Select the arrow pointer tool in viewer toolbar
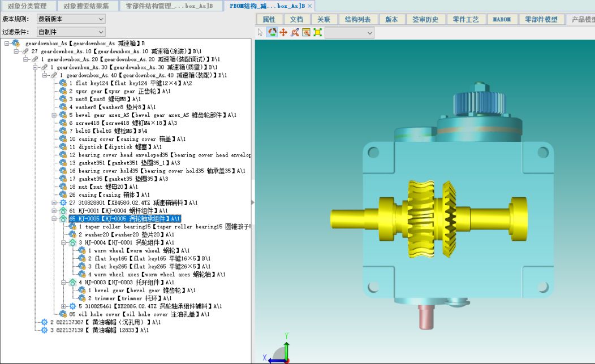The image size is (595, 364). coord(261,33)
